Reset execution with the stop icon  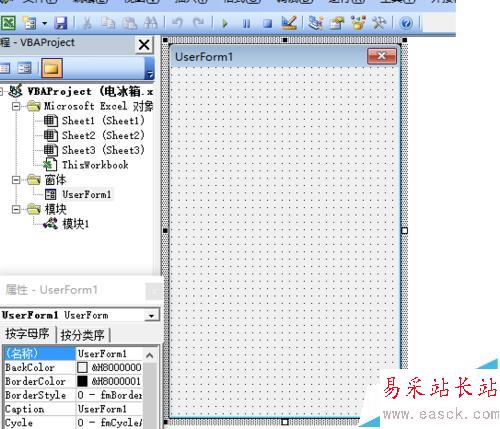[x=267, y=24]
